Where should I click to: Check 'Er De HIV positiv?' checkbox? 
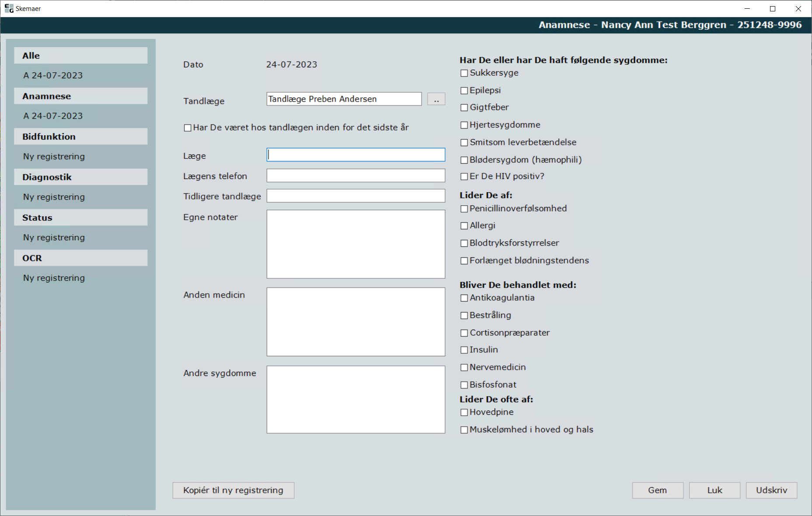(x=464, y=177)
